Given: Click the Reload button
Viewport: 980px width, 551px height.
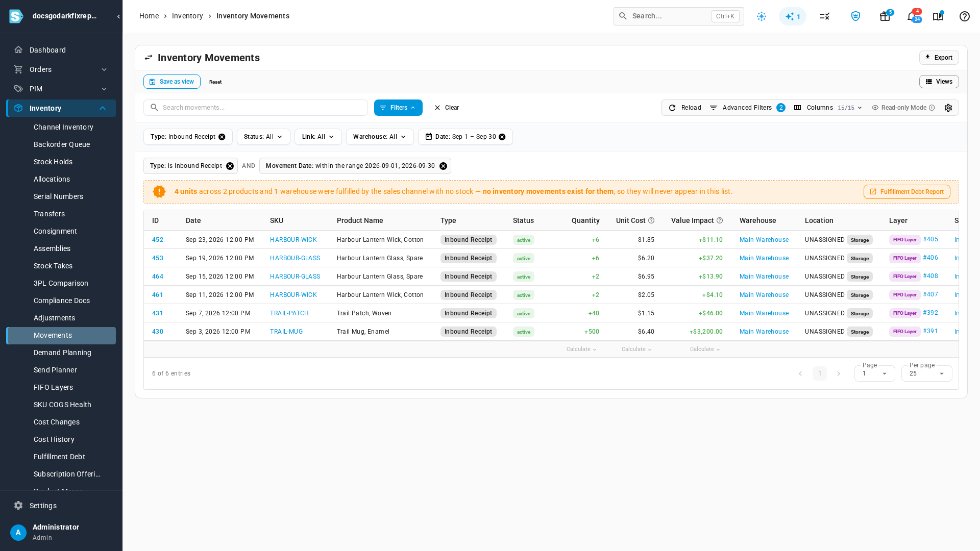Looking at the screenshot, I should 684,108.
